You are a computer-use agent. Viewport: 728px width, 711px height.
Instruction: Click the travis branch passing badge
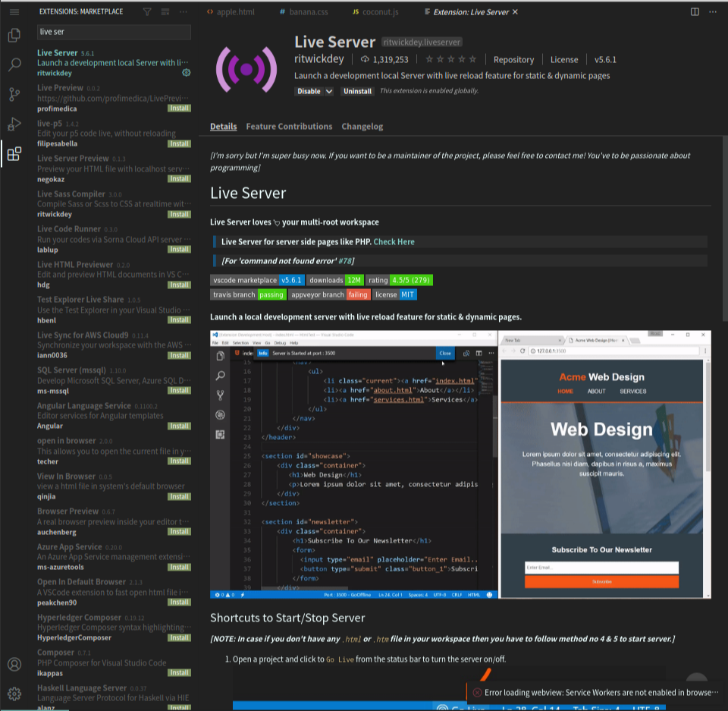tap(249, 294)
